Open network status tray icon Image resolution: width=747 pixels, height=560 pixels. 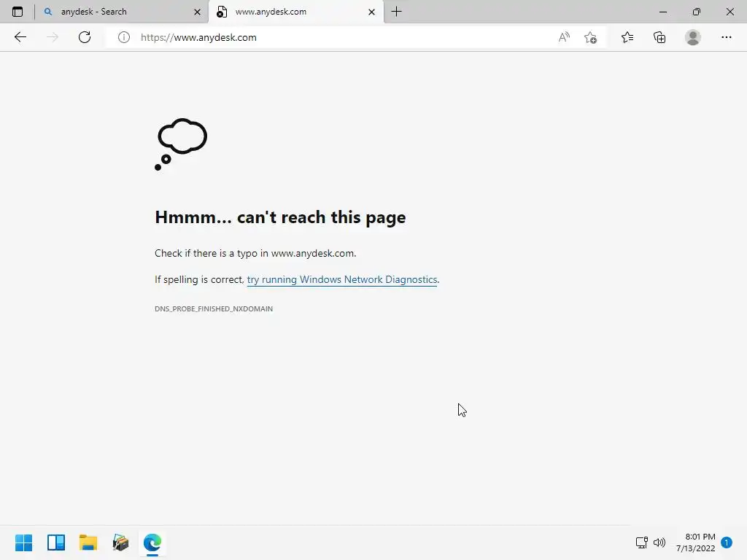click(x=642, y=542)
